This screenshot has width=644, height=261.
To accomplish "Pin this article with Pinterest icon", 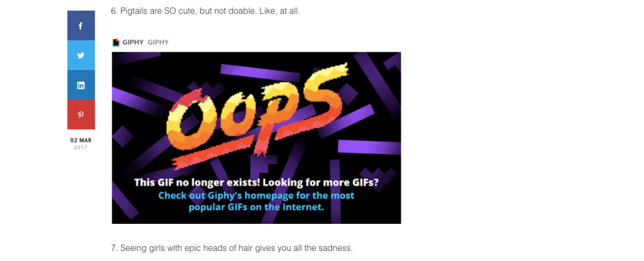I will pos(81,115).
